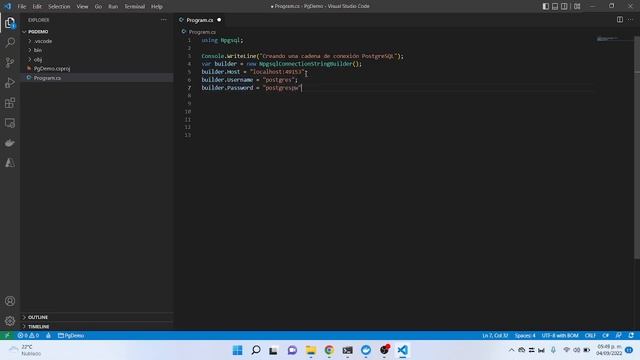Select the Program.cs editor tab

(x=200, y=20)
